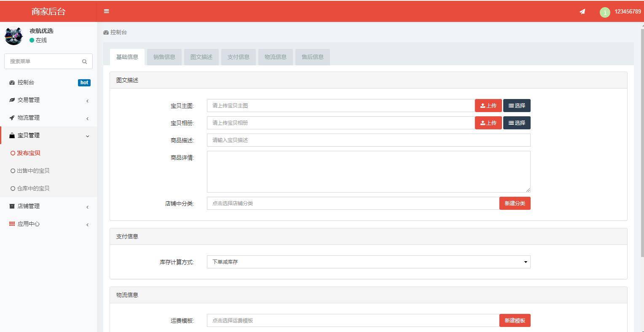Click 上传 button for 宝贝主图

coord(488,106)
